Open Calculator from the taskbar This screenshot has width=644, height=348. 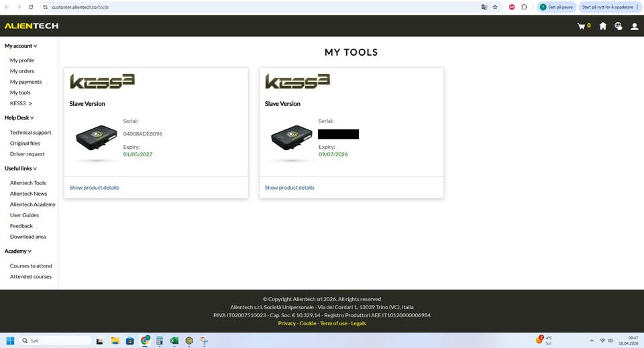pyautogui.click(x=160, y=341)
